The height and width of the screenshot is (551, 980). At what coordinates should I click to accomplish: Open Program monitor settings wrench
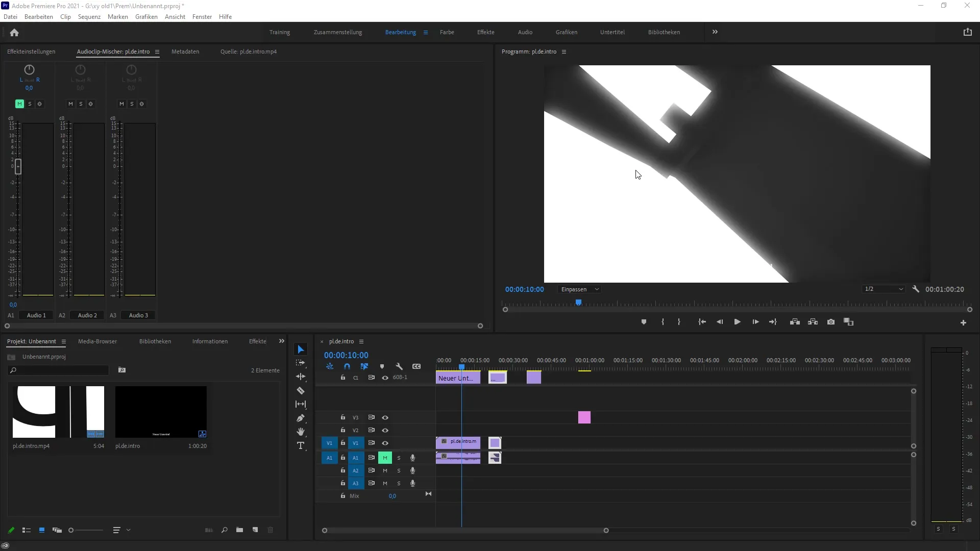coord(916,289)
